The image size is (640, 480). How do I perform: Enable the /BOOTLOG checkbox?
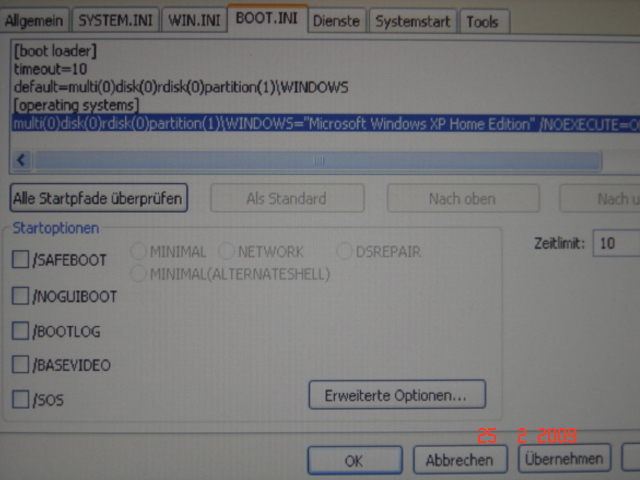21,331
